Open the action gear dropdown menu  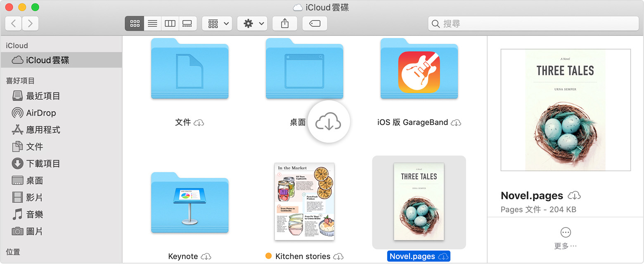[252, 23]
